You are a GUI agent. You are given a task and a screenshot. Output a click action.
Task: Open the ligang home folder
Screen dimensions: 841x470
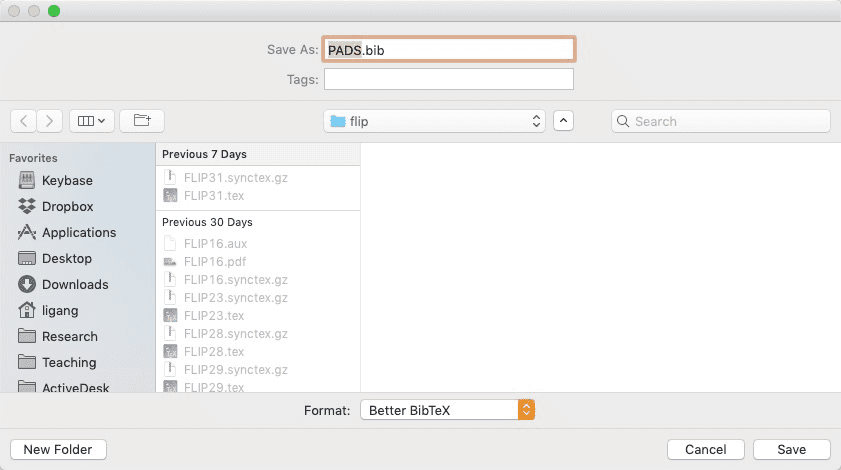click(61, 311)
